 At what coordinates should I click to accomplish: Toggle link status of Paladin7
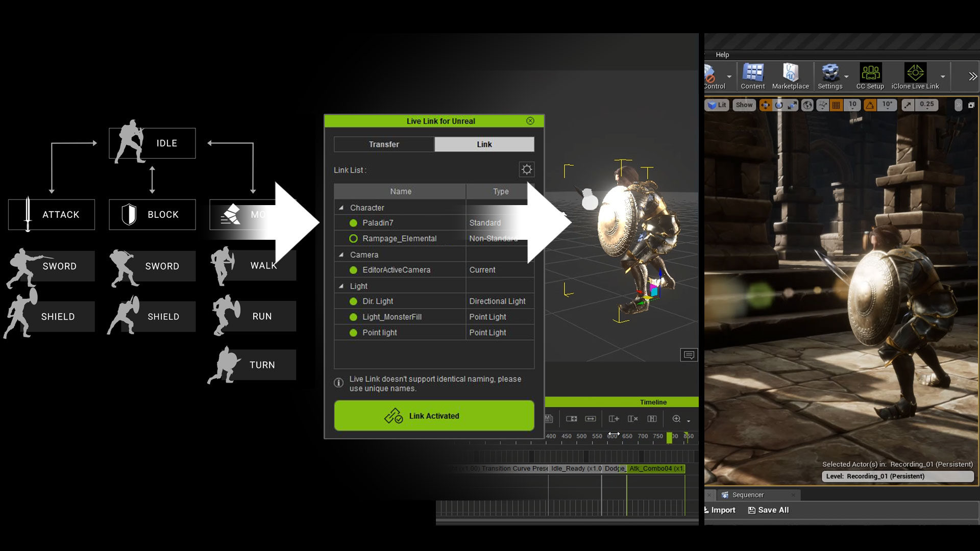[x=353, y=223]
